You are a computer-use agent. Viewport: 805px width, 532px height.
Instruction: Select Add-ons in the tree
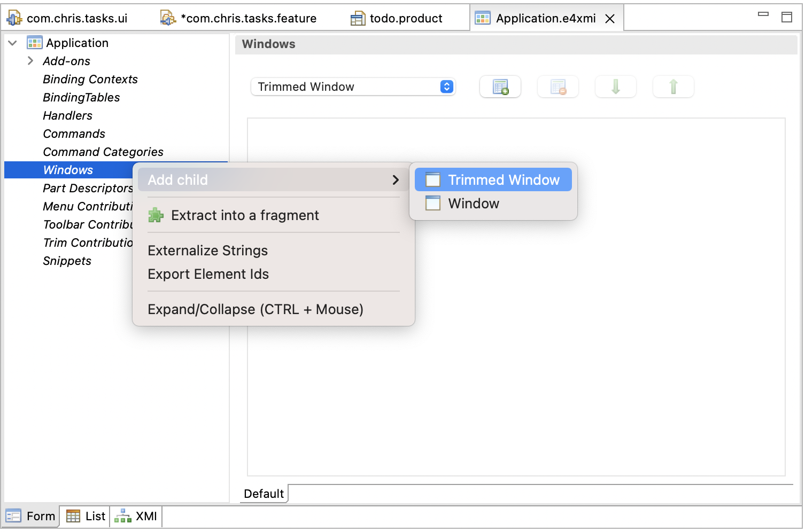tap(67, 61)
